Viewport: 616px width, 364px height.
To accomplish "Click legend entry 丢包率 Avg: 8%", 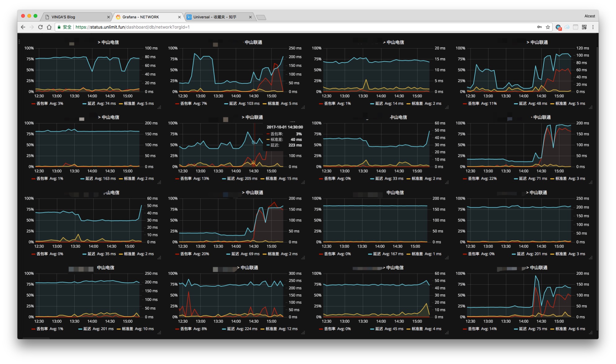I will [x=191, y=329].
